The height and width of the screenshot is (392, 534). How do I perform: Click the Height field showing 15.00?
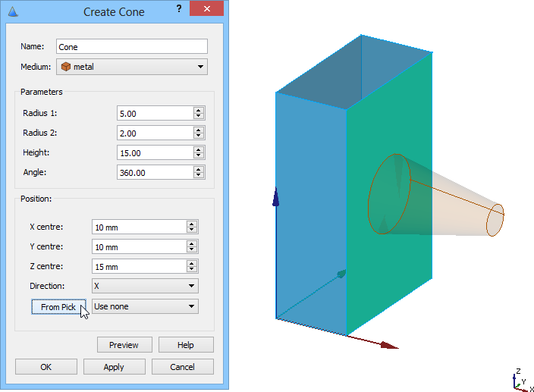click(x=155, y=153)
